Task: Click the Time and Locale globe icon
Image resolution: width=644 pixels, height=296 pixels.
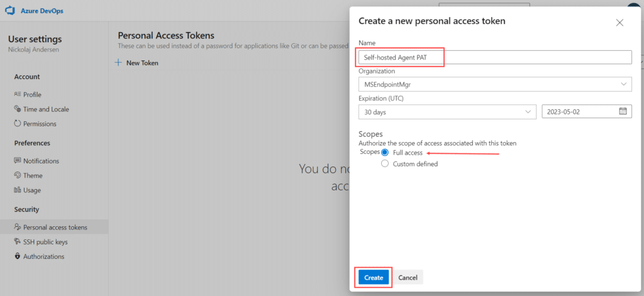Action: pyautogui.click(x=17, y=109)
